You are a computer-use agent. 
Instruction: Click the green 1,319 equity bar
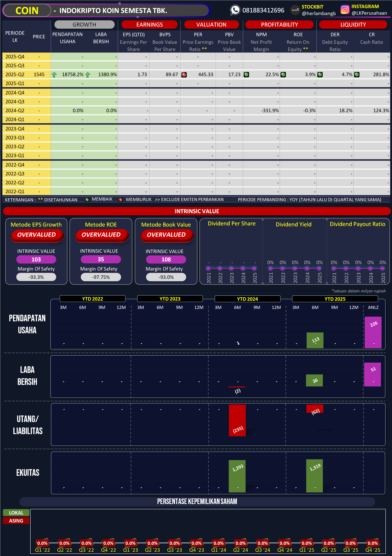[314, 476]
